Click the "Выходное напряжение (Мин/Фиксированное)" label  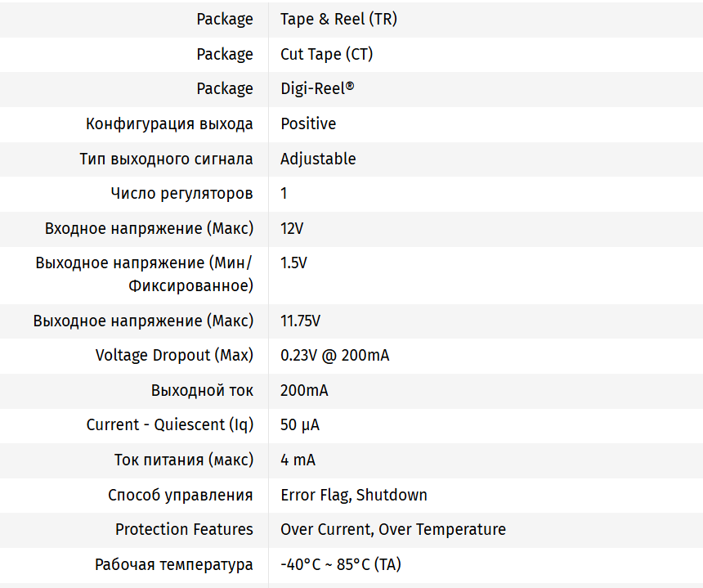144,274
